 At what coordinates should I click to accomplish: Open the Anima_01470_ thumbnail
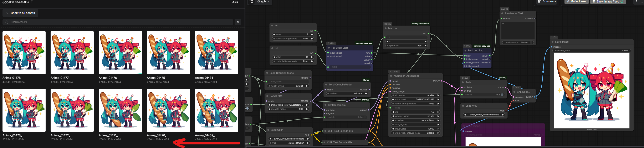tap(169, 110)
